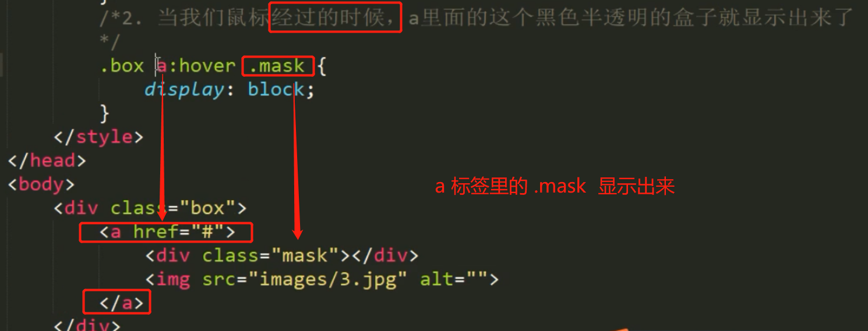Click the .mask selector in the CSS rule
Screen dimensions: 868x331
click(x=277, y=66)
